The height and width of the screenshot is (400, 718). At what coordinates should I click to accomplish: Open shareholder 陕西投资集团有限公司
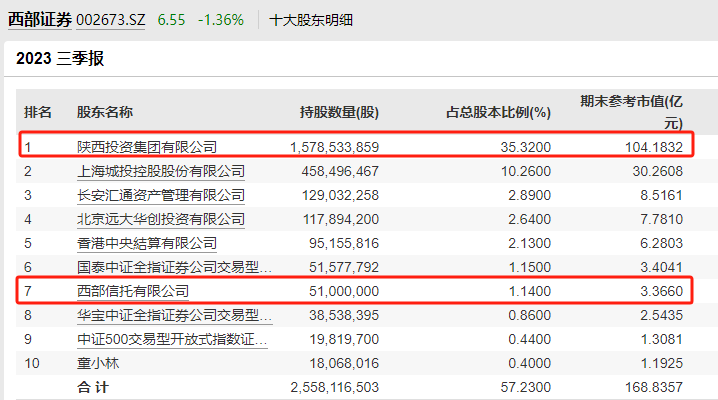point(147,147)
